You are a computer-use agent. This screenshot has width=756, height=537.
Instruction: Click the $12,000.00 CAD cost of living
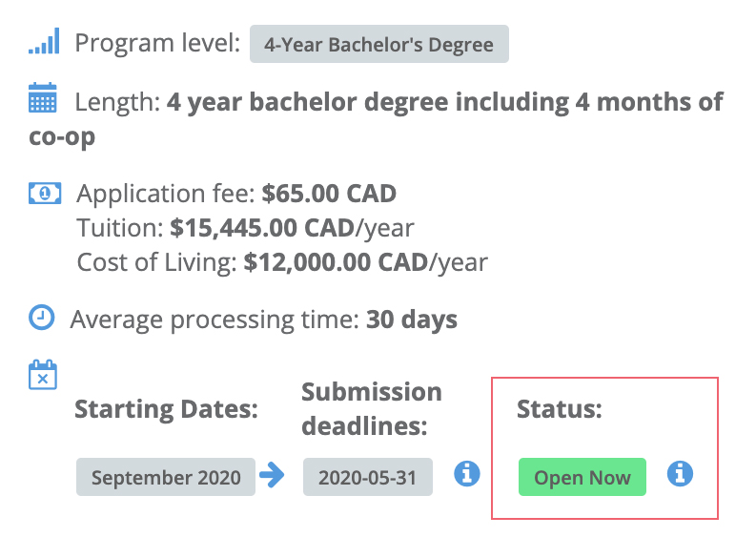[336, 262]
